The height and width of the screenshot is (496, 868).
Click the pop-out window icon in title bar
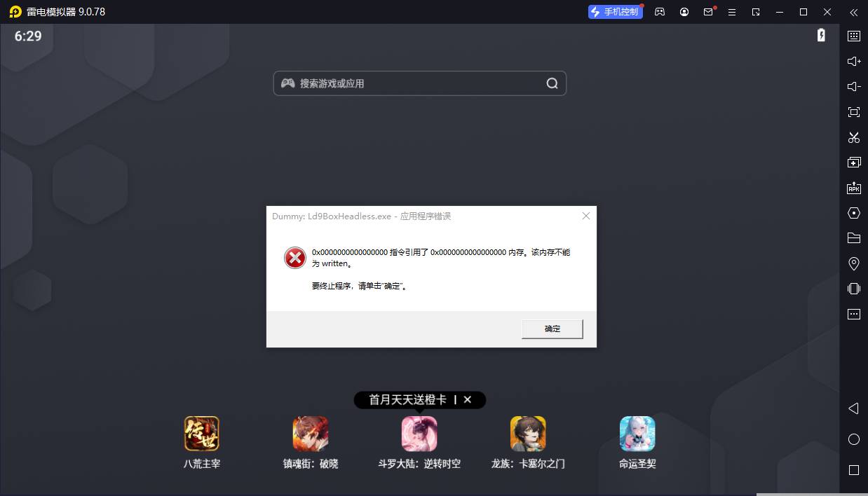(x=756, y=12)
